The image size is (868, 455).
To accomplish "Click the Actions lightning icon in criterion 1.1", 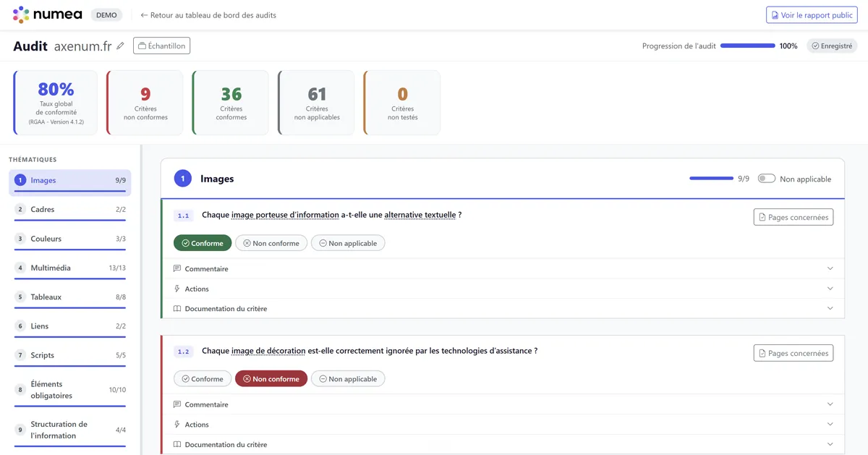I will 177,289.
